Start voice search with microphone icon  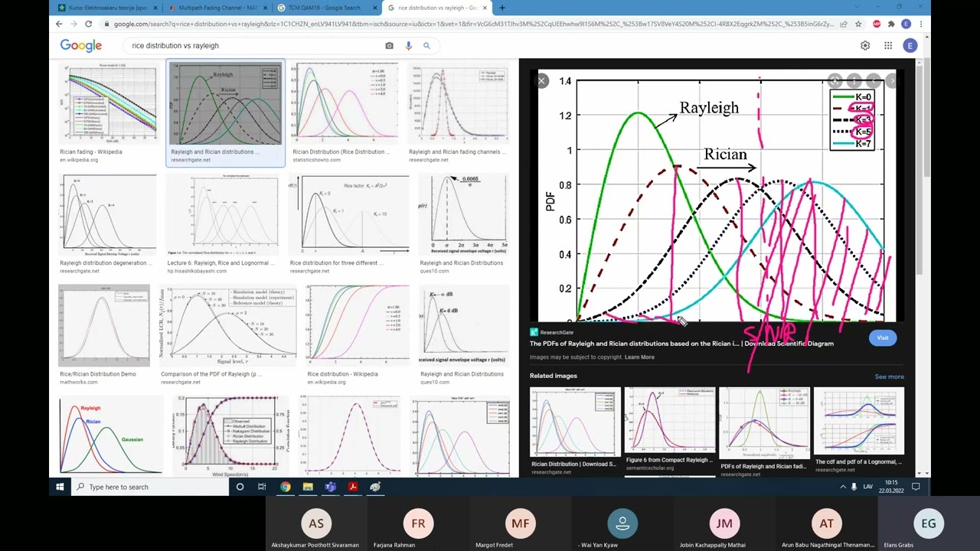408,46
